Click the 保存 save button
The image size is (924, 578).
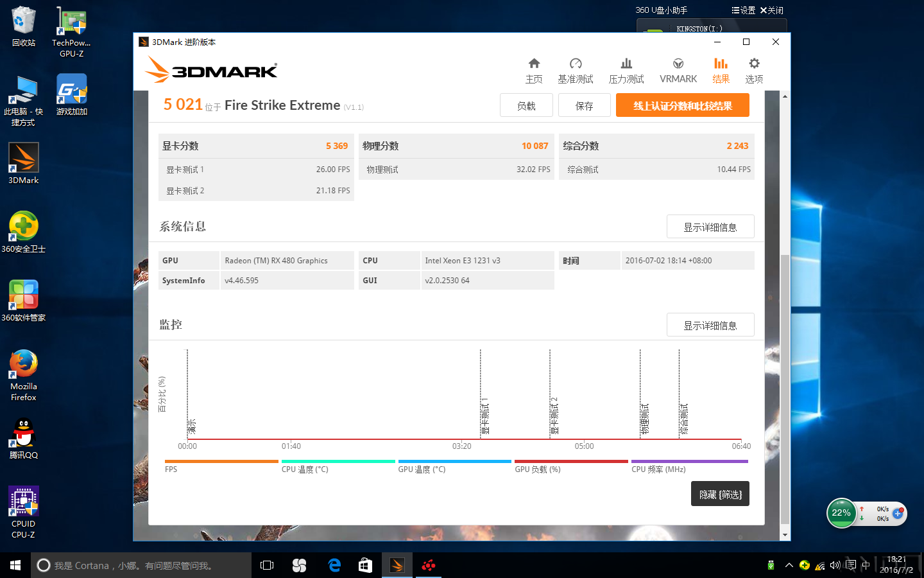(x=585, y=105)
